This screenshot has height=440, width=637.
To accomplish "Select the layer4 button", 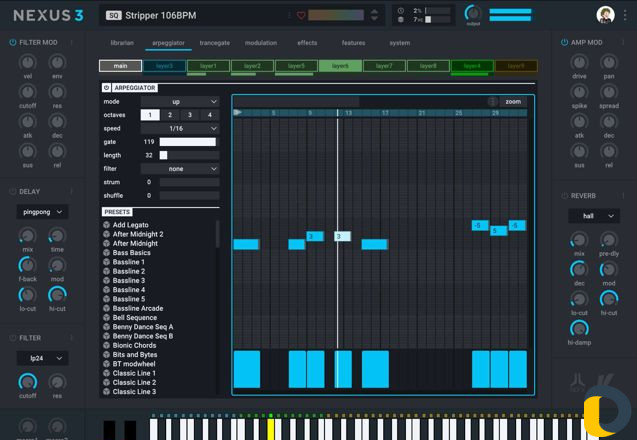I will coord(472,66).
